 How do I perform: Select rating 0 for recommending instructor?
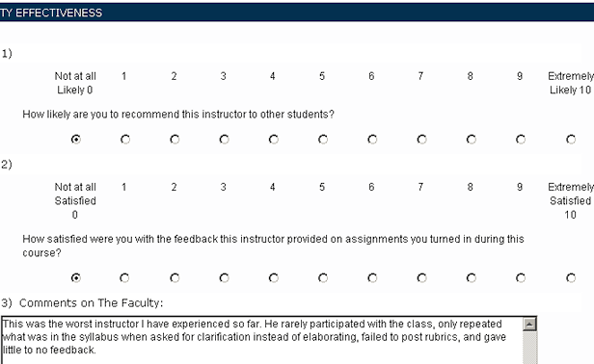click(x=76, y=140)
